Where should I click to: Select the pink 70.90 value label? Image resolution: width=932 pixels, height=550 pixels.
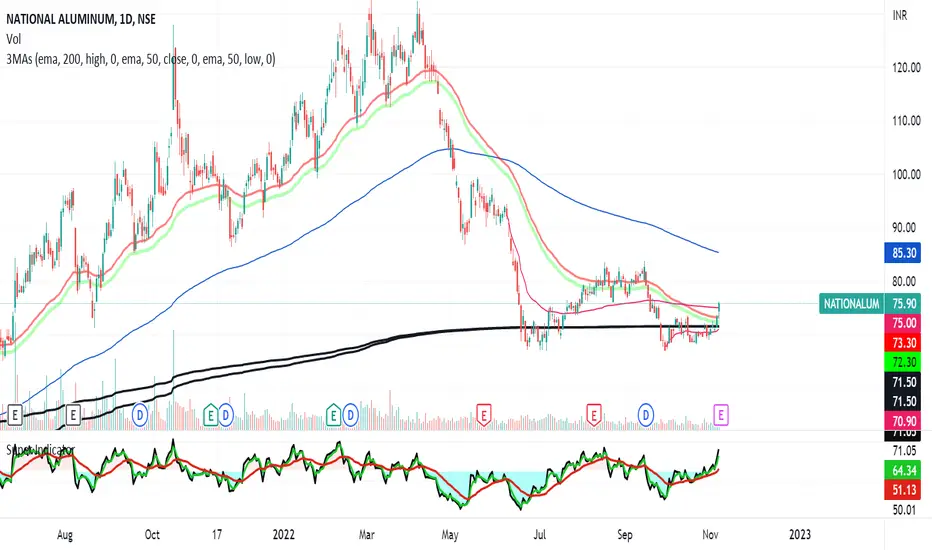pos(904,421)
